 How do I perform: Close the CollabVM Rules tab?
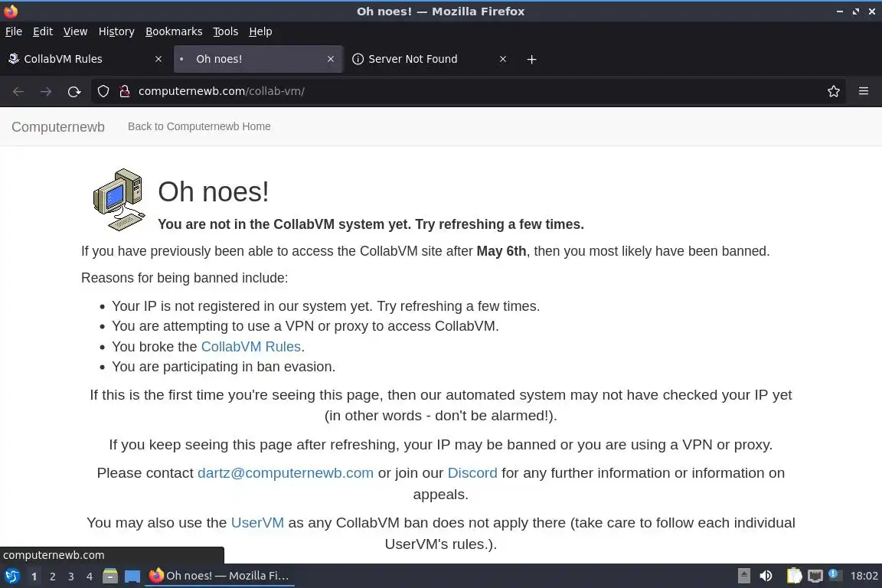(158, 59)
